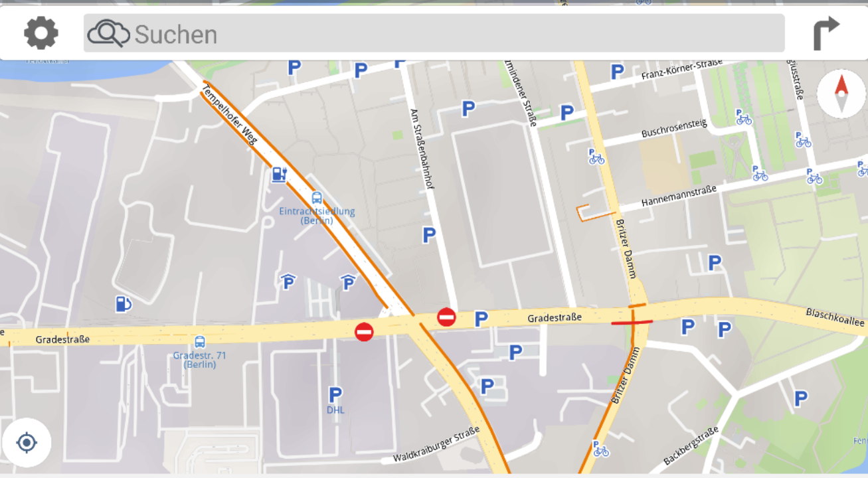The image size is (868, 478).
Task: Tap the Blaschkoallee street label
Action: click(835, 317)
